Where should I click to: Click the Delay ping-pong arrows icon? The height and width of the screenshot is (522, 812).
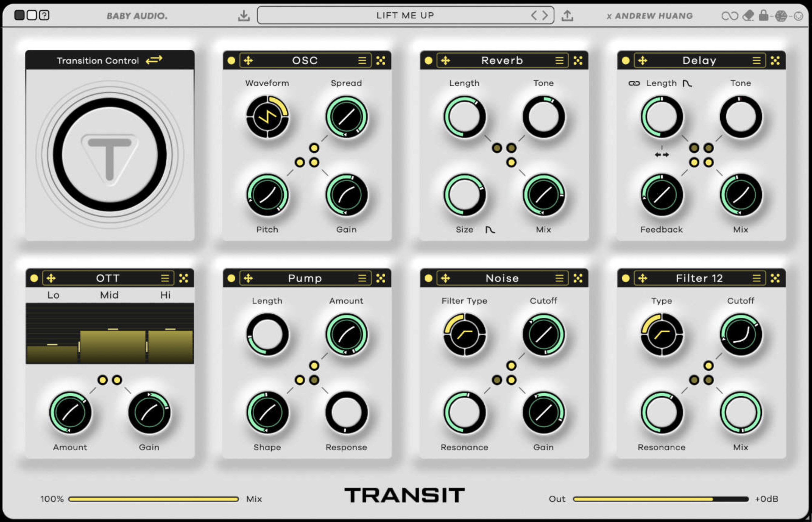(662, 155)
